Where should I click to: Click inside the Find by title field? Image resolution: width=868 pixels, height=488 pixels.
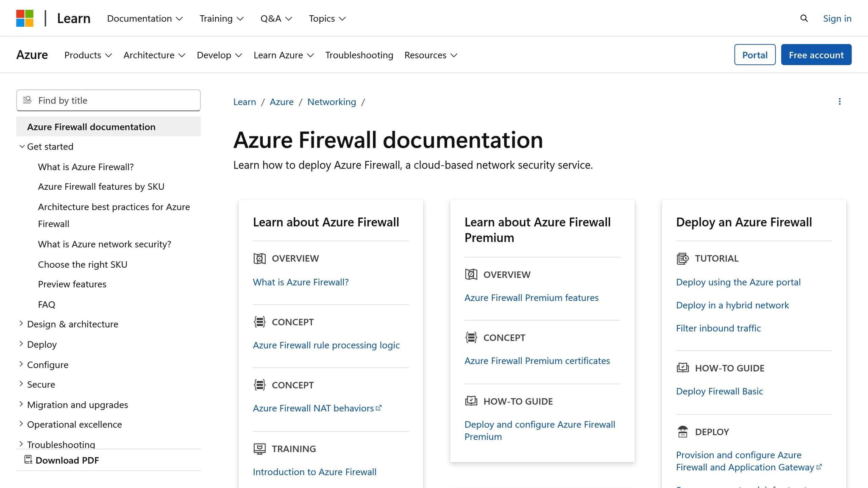[108, 100]
